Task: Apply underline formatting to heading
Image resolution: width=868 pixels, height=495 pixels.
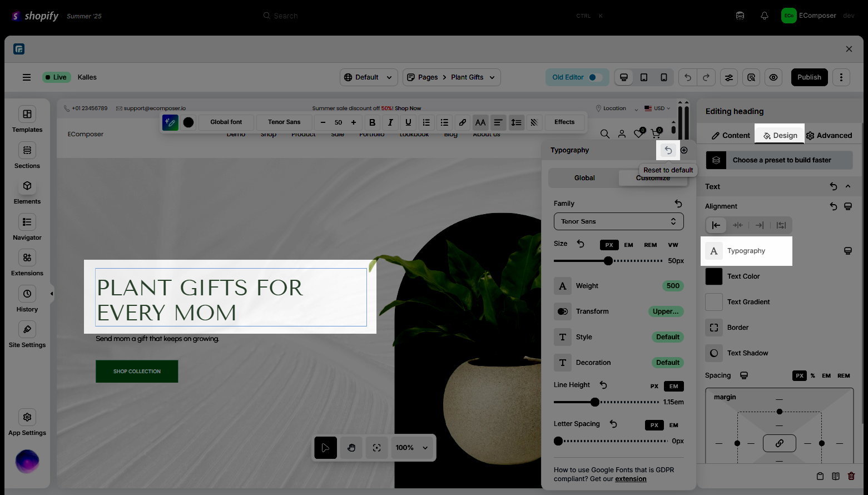Action: 409,122
